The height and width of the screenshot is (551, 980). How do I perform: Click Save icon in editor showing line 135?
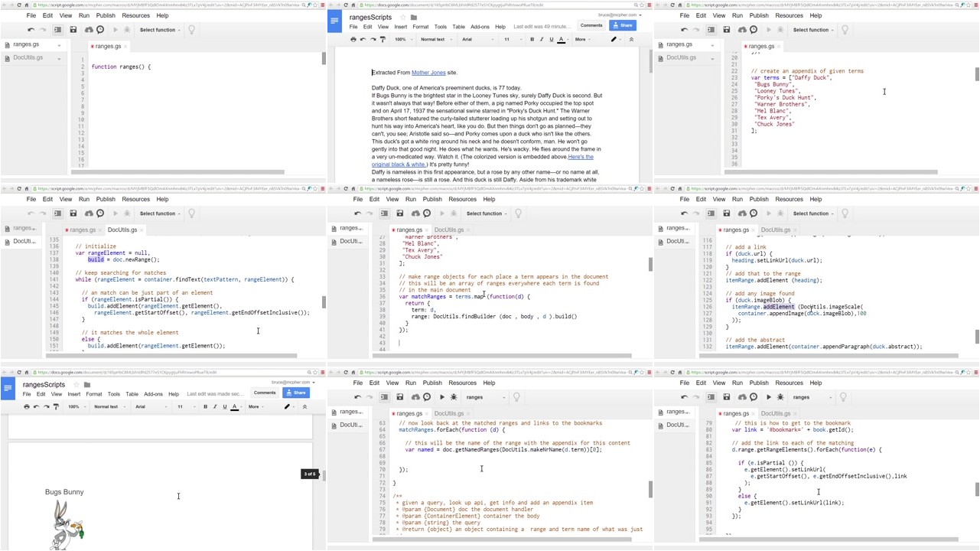coord(73,214)
